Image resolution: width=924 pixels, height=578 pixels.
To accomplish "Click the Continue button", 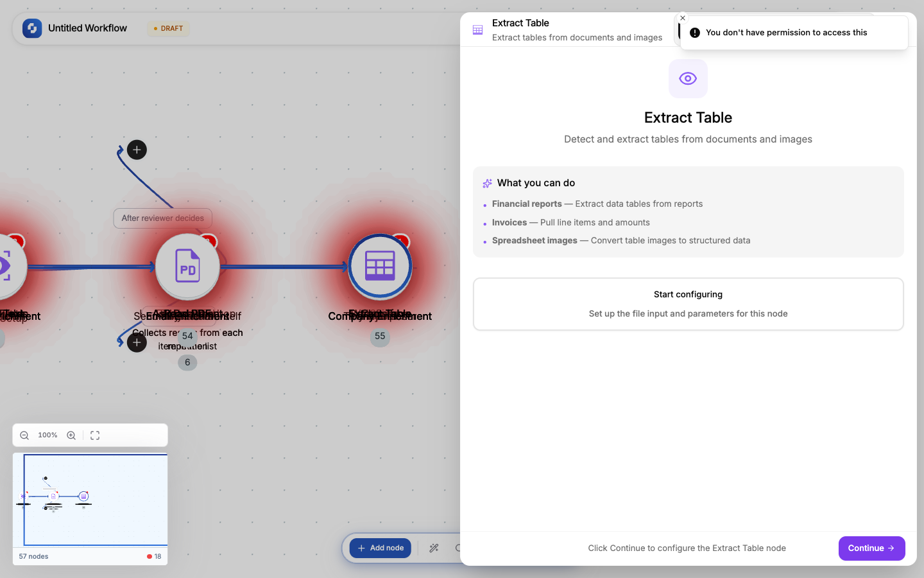I will click(x=871, y=548).
